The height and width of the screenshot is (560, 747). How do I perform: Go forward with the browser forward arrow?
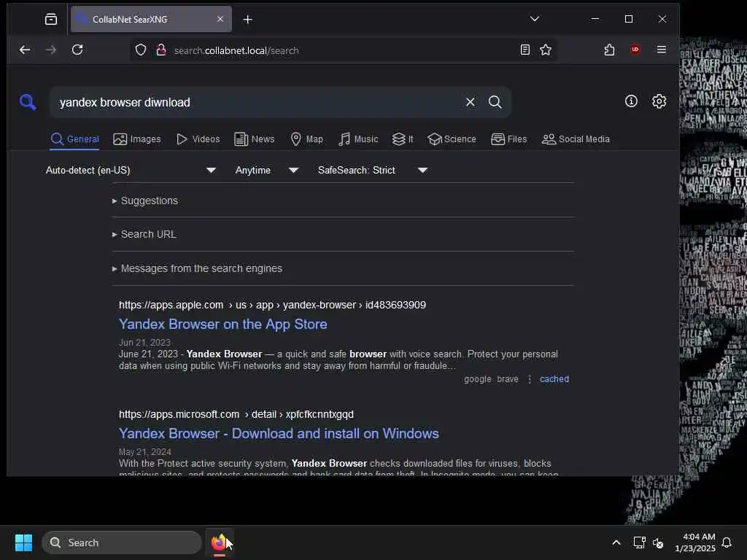pyautogui.click(x=51, y=50)
